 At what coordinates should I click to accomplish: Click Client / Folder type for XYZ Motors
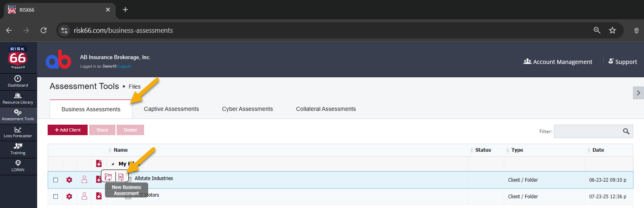tap(523, 197)
